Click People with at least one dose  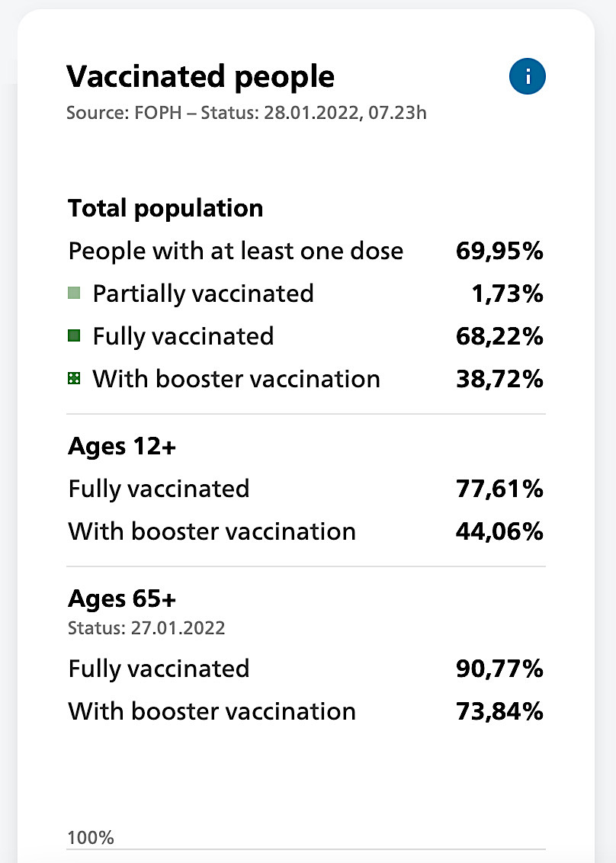tap(236, 251)
